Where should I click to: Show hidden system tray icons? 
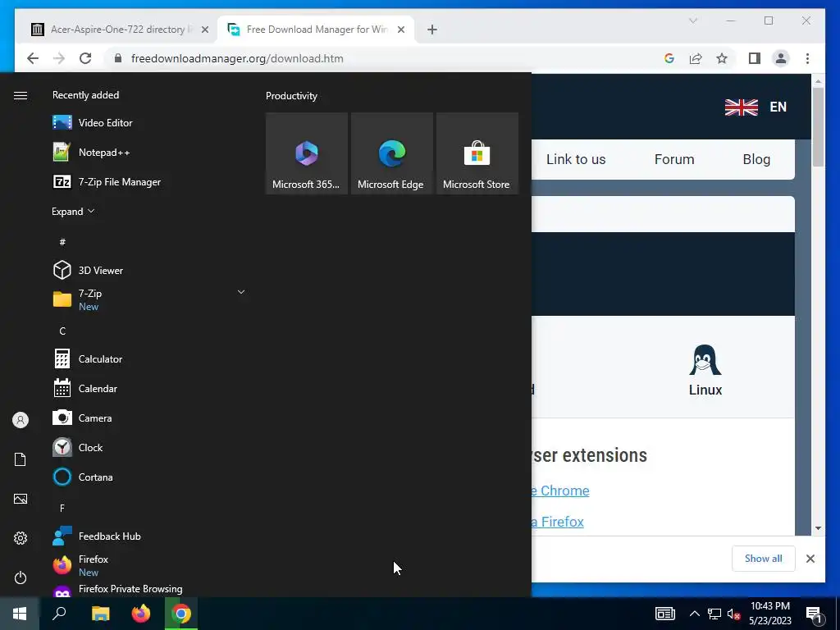[694, 614]
